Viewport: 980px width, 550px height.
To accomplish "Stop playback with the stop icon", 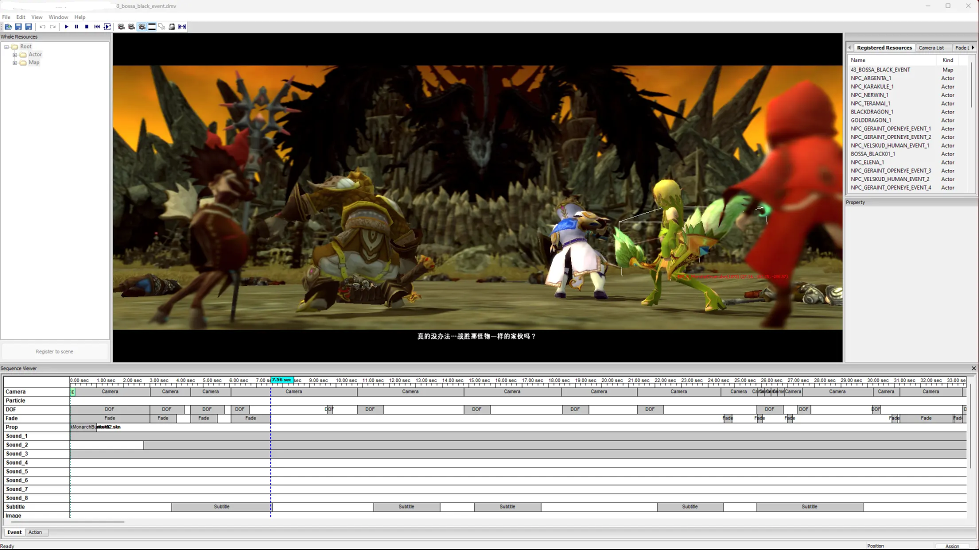I will pyautogui.click(x=86, y=26).
